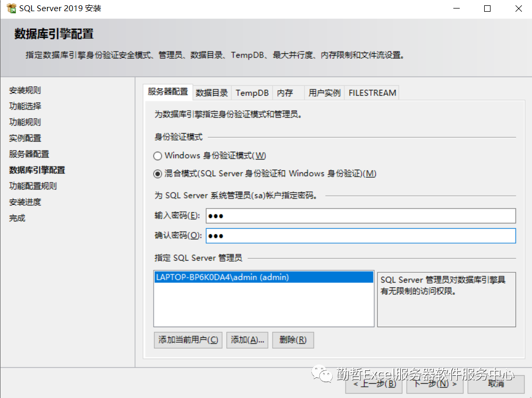Go back with 上一步(B) button
This screenshot has width=532, height=398.
pyautogui.click(x=374, y=384)
